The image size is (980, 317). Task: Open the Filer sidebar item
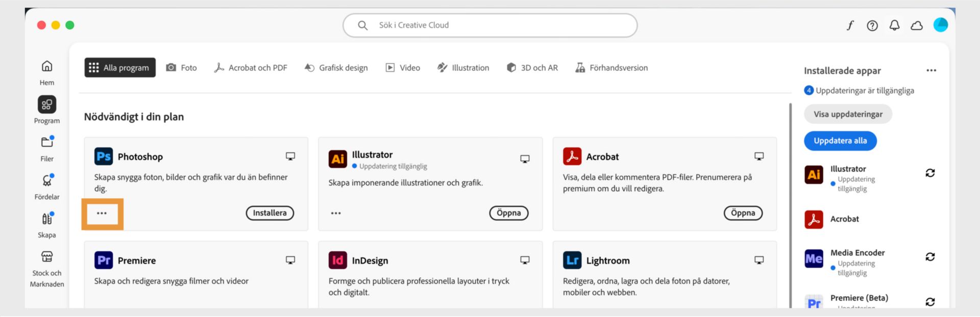(47, 142)
